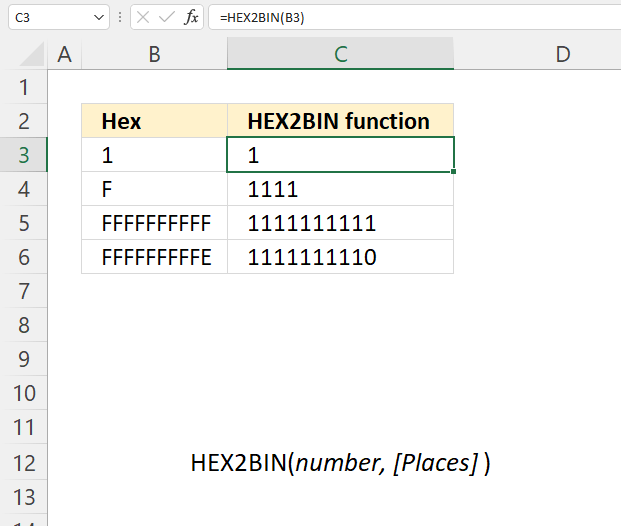Select row 1 header
The height and width of the screenshot is (526, 621).
24,87
